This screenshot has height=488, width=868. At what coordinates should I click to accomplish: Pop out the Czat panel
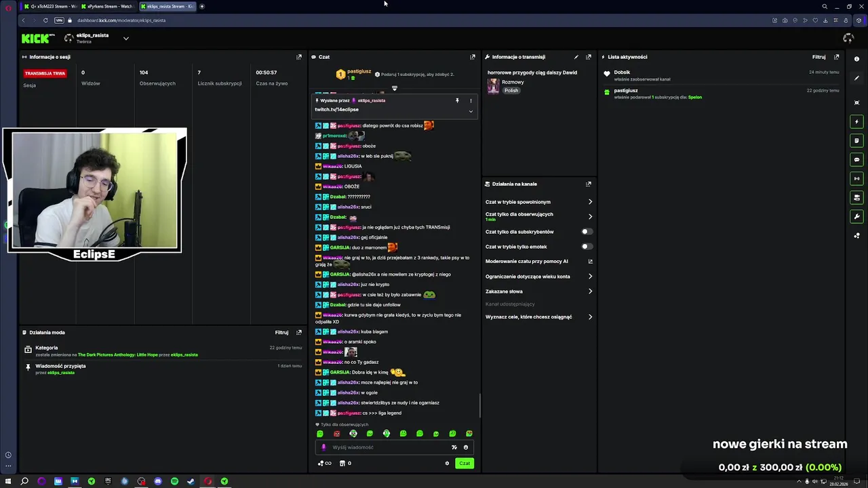(x=473, y=57)
